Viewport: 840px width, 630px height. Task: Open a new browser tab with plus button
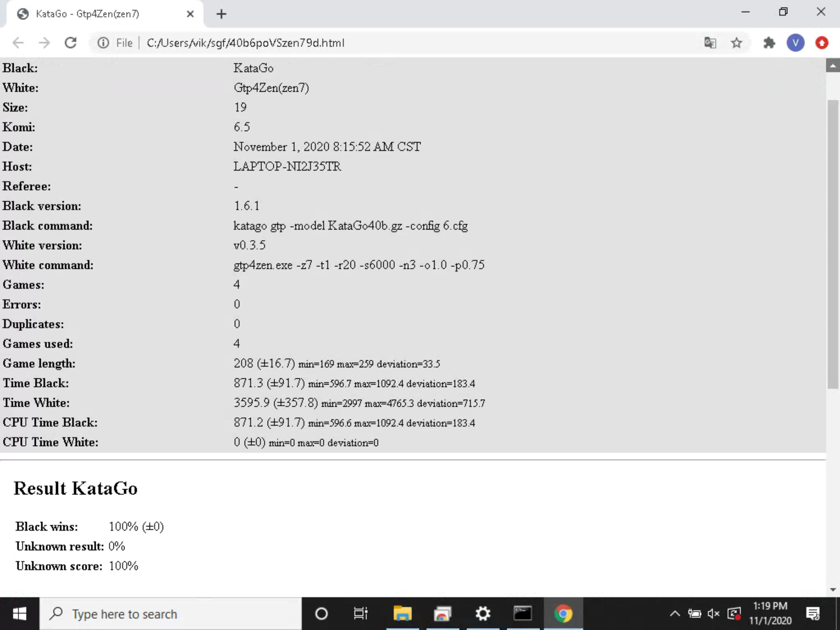click(220, 13)
